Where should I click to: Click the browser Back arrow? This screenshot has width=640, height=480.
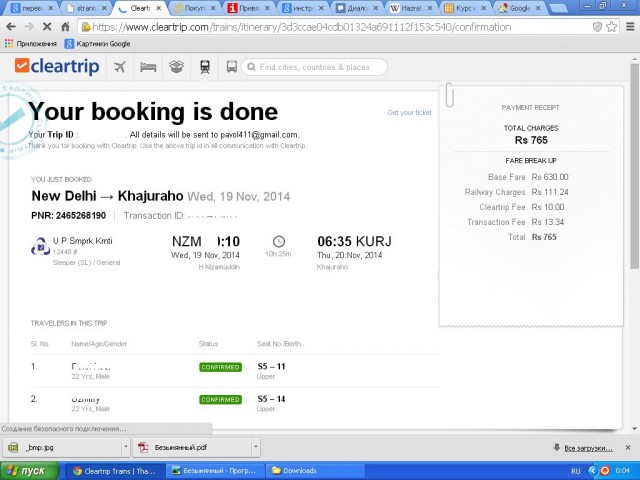pos(10,26)
